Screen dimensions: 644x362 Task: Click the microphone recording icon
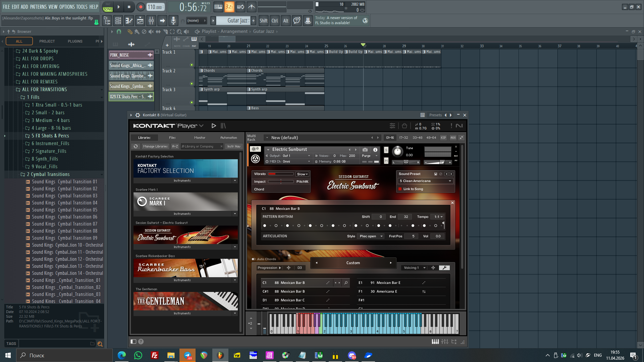173,21
